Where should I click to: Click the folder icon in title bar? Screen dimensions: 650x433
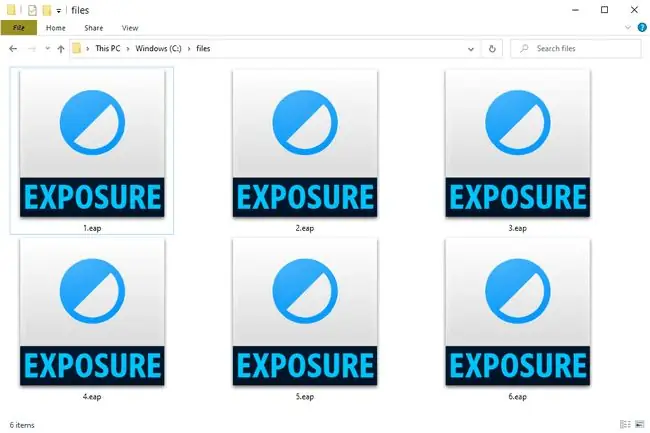pos(11,10)
